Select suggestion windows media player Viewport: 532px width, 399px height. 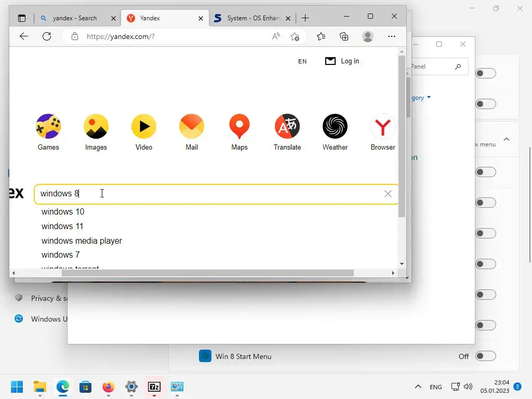click(x=82, y=241)
